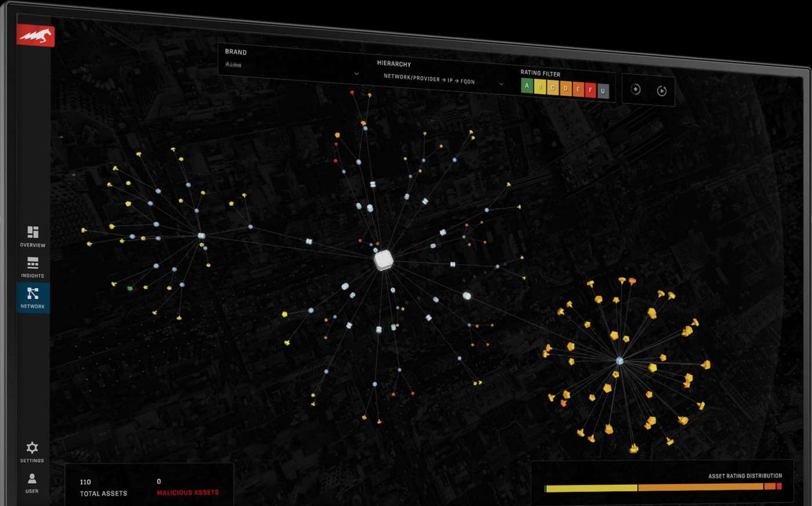Toggle the red F rating filter
Image resolution: width=812 pixels, height=506 pixels.
(590, 90)
